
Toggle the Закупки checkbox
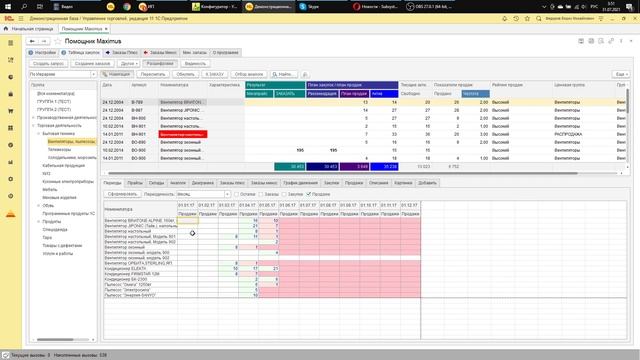284,194
